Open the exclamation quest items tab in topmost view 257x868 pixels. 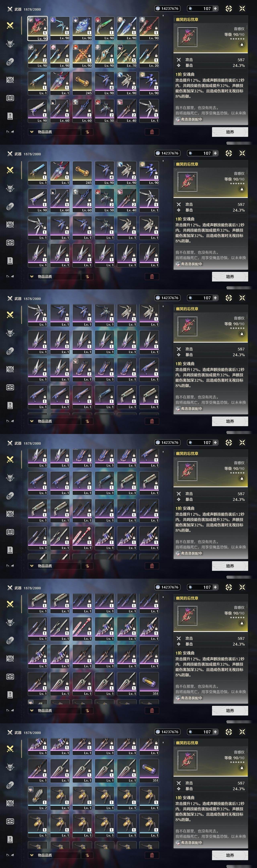pyautogui.click(x=10, y=116)
